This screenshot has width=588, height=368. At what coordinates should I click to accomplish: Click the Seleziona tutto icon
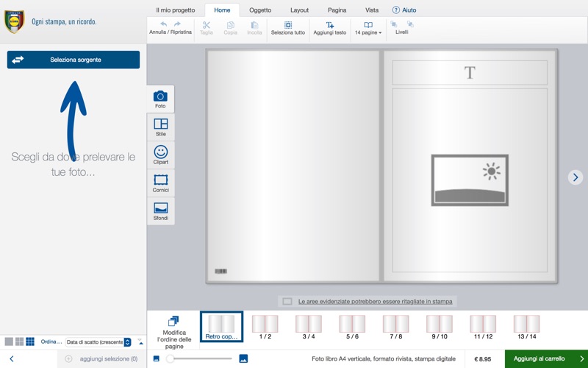(287, 25)
